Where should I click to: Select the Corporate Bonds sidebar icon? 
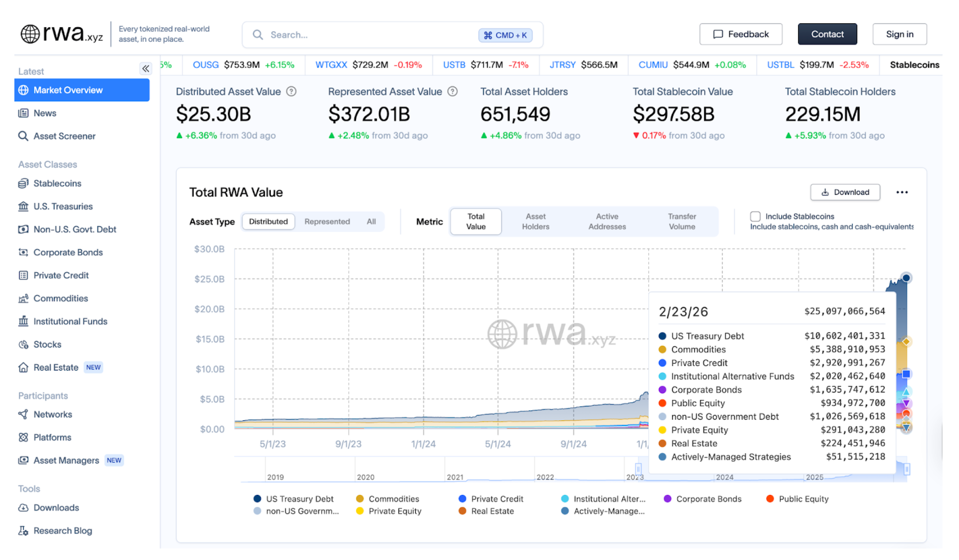point(23,252)
